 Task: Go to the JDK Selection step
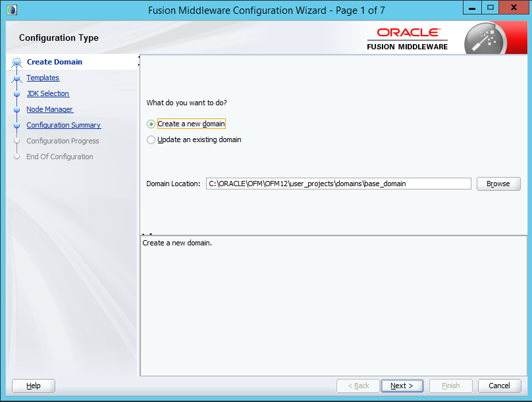point(47,94)
